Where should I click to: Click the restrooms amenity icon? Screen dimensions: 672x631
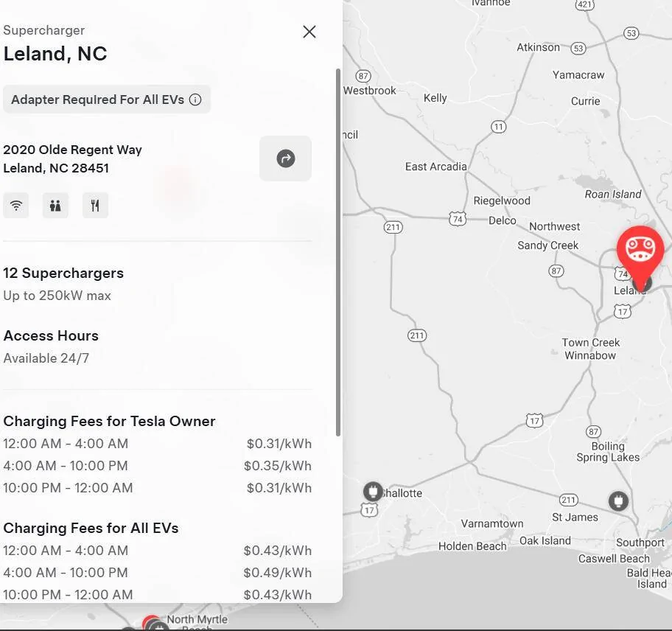coord(55,206)
